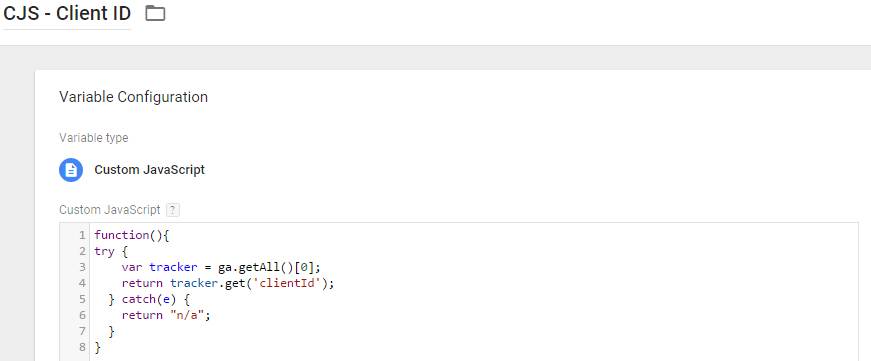Click the Variable type label
Screen dimensions: 871x361
click(x=93, y=138)
